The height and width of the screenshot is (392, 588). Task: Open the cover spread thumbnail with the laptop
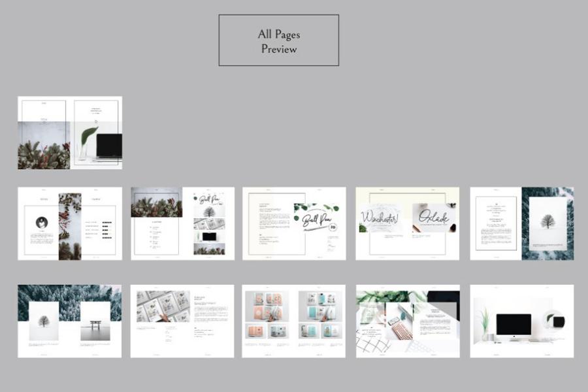coord(70,133)
